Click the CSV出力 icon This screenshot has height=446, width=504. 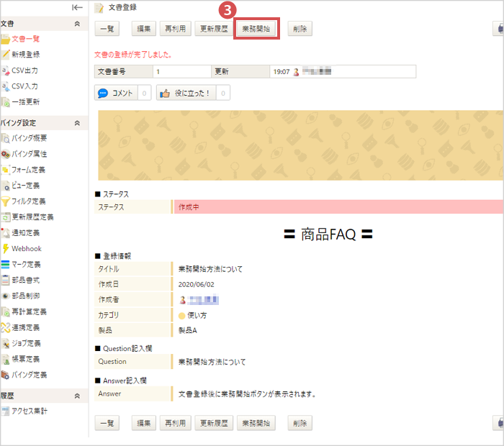click(5, 70)
